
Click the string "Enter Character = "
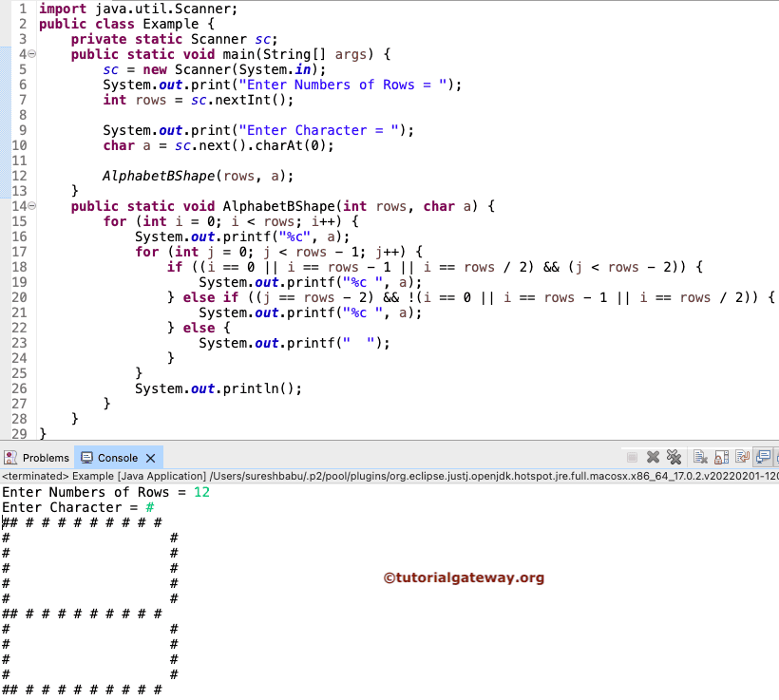pyautogui.click(x=318, y=130)
